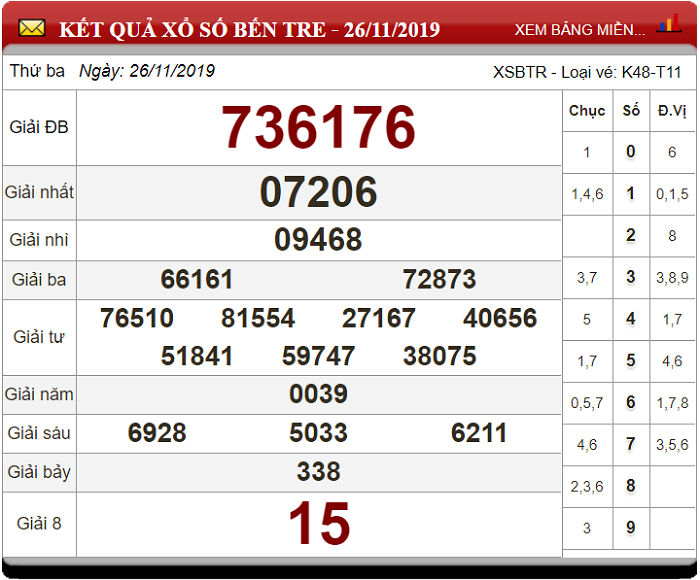
Task: Select seventh prize number 338
Action: click(319, 472)
